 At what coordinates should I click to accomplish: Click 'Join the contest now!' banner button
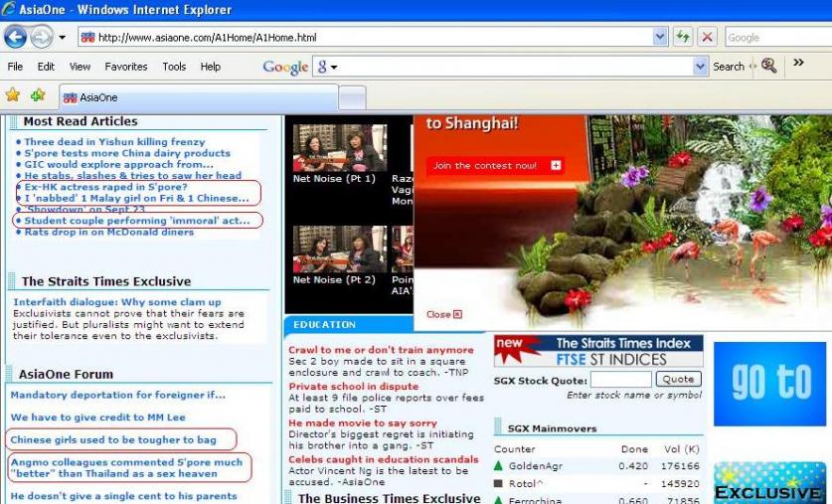pyautogui.click(x=495, y=166)
